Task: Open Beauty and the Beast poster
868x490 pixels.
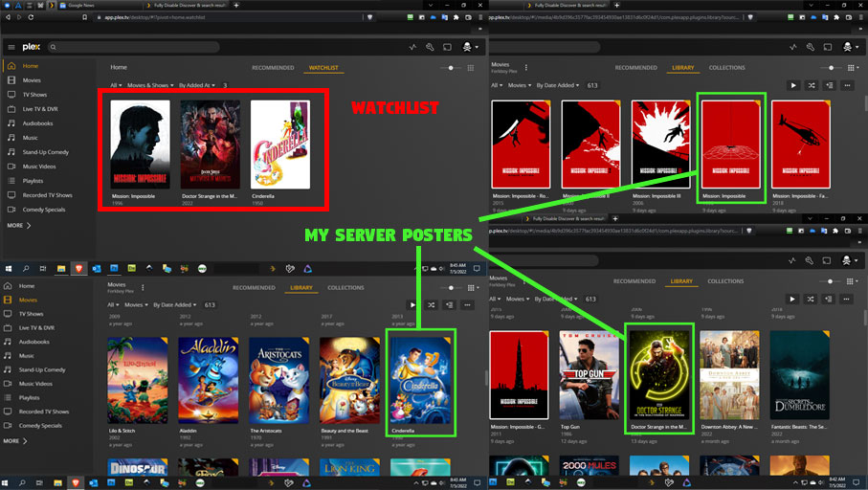Action: click(x=350, y=380)
